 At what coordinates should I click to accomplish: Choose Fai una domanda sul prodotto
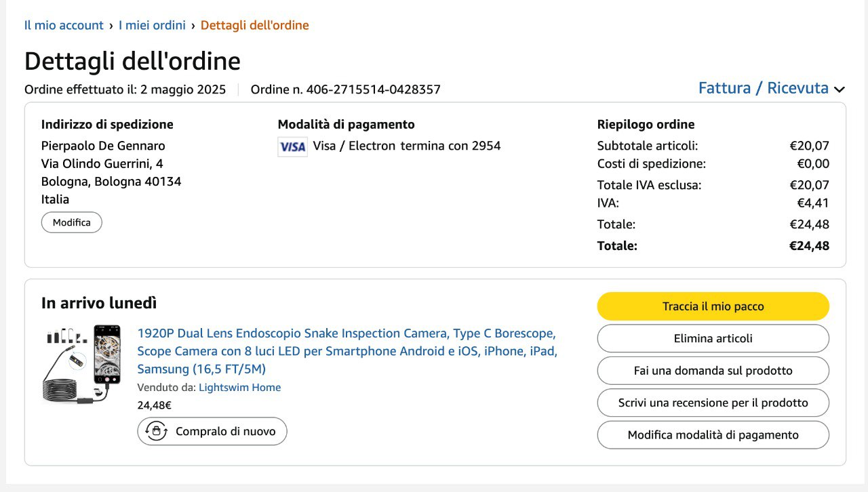point(713,371)
